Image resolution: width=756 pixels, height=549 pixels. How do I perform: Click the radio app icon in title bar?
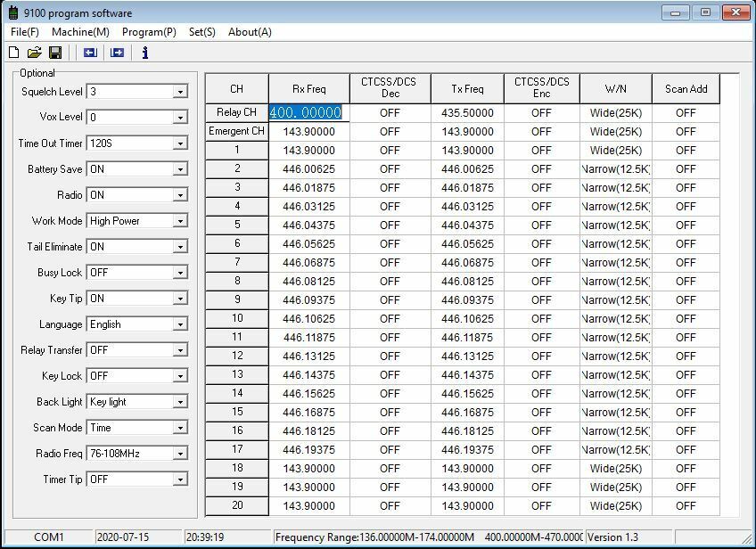click(x=12, y=12)
